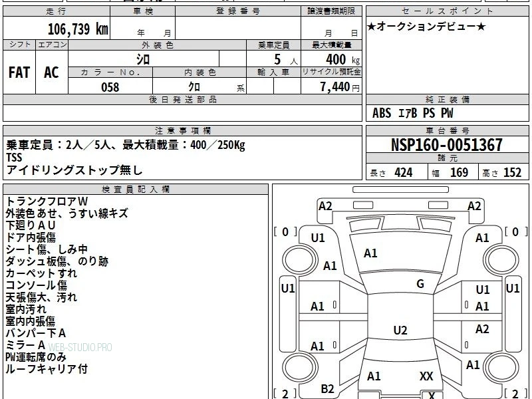Select inspector note トランクフロアW

pyautogui.click(x=47, y=201)
